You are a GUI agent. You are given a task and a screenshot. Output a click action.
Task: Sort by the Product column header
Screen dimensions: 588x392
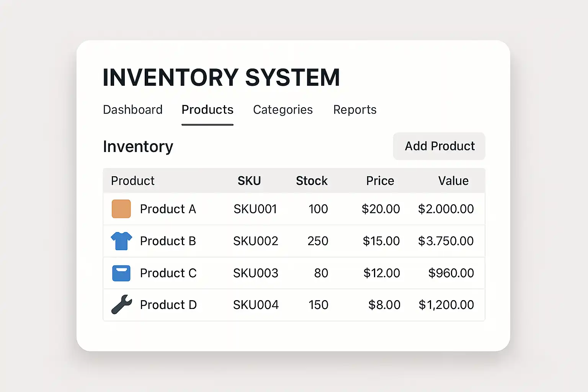pos(133,181)
